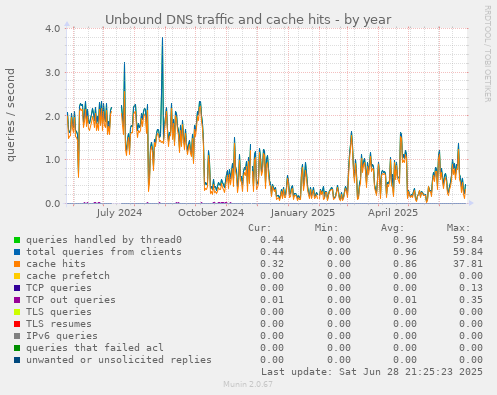
Task: Click the 'queries / second' axis label
Action: coord(11,115)
